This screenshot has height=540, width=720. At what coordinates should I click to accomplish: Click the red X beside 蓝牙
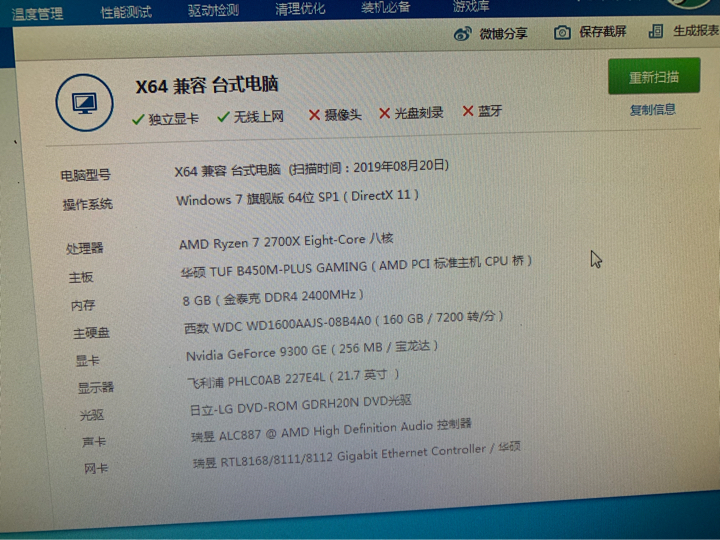click(x=467, y=111)
